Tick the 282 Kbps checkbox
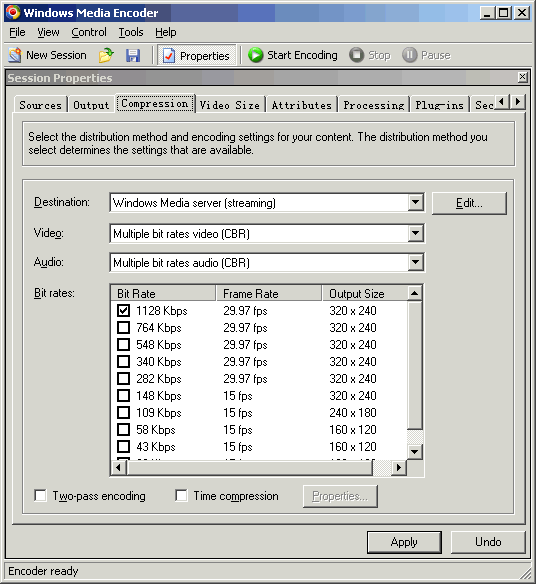This screenshot has width=536, height=584. coord(124,379)
